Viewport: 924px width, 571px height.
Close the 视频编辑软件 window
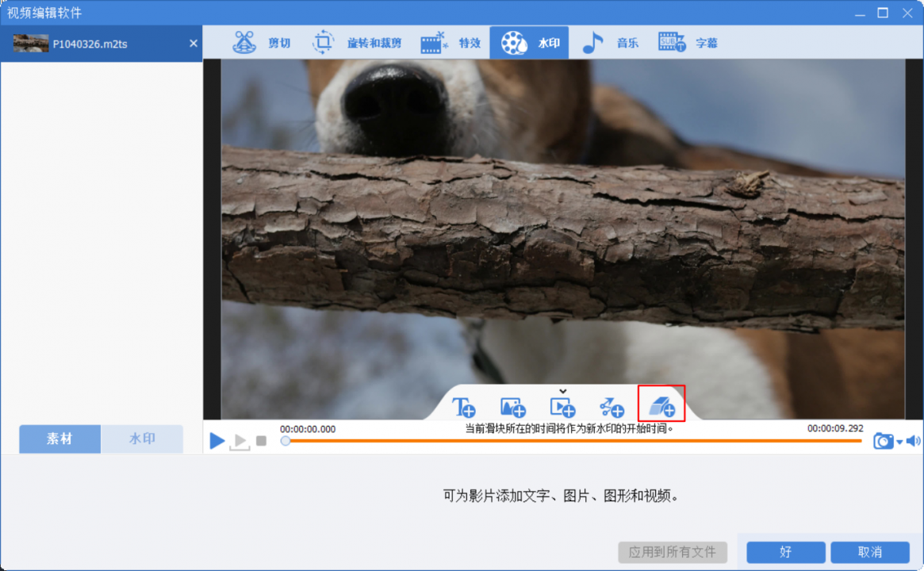pyautogui.click(x=907, y=13)
